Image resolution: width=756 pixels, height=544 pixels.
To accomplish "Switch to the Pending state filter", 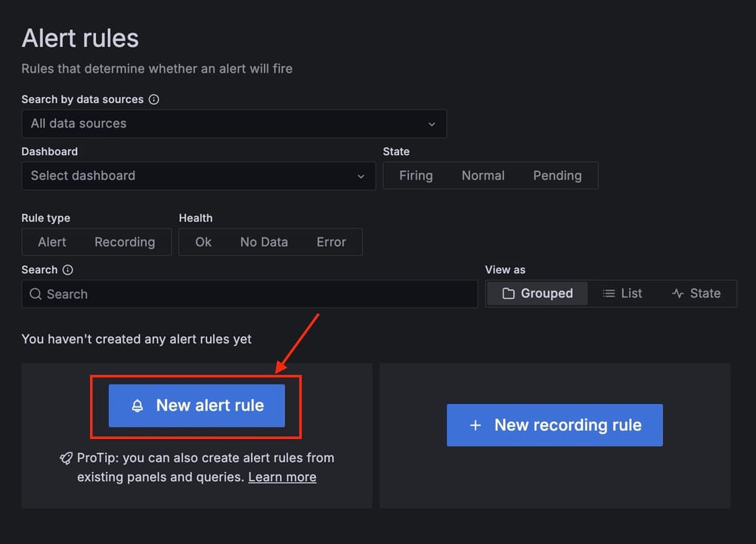I will click(558, 175).
